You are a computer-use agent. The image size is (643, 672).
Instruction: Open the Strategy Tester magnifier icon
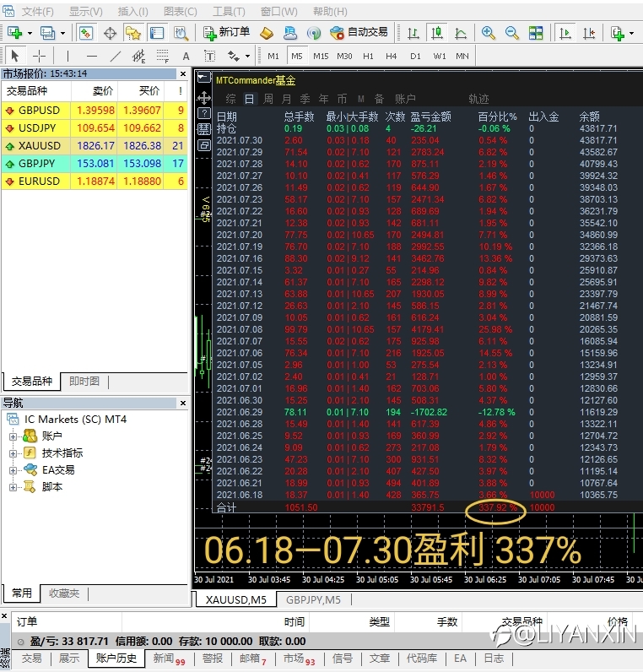click(181, 33)
